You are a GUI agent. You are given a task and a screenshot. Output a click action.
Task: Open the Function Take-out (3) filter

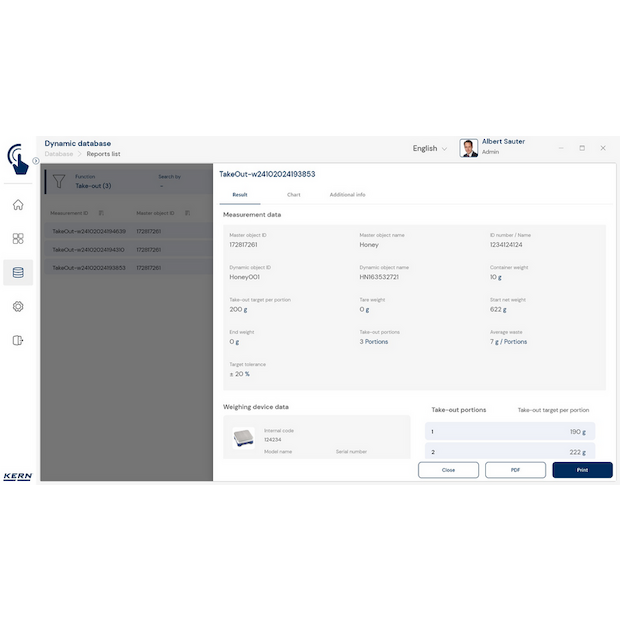pos(95,181)
